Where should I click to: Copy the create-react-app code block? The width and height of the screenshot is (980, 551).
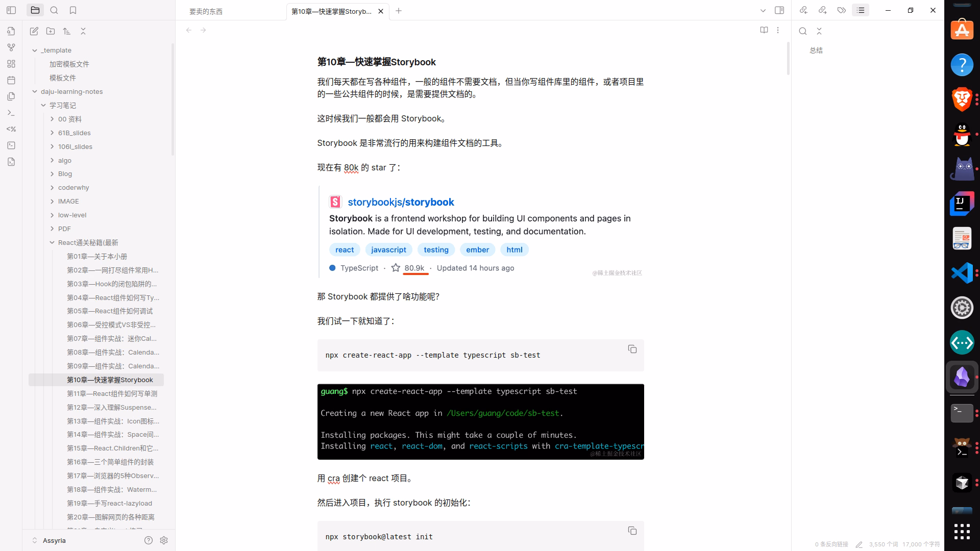tap(632, 349)
